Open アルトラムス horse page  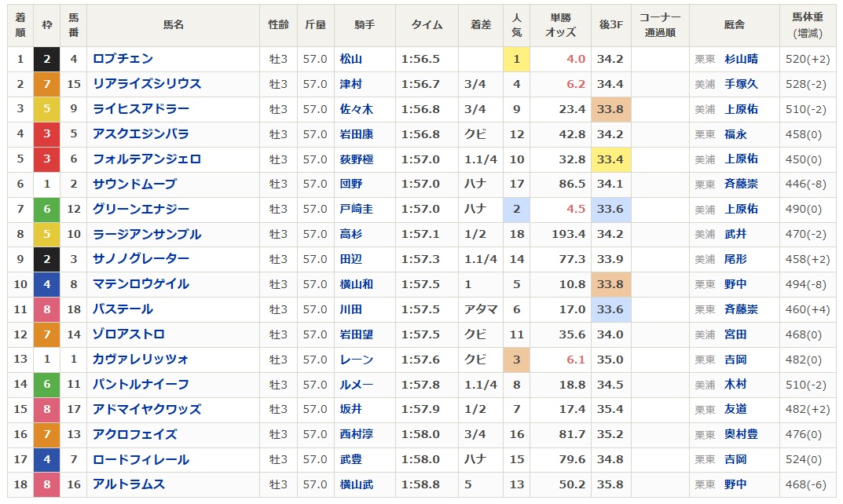point(129,484)
